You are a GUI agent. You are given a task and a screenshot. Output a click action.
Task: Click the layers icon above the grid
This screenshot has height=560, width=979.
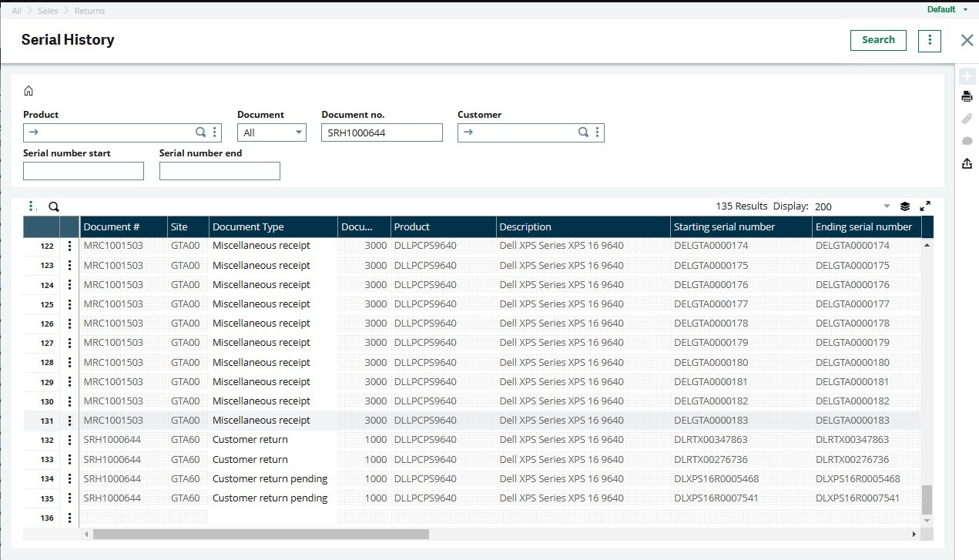tap(905, 206)
